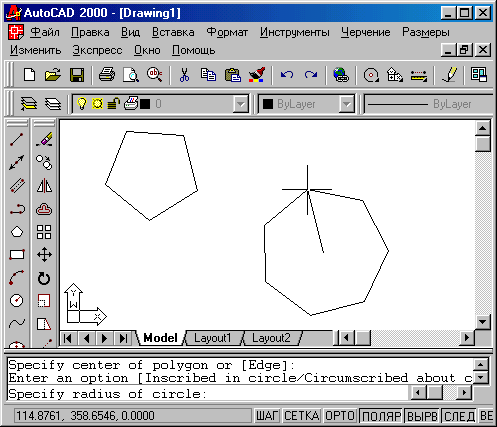Toggle ОРТО mode in status bar
This screenshot has width=497, height=427.
coord(340,416)
